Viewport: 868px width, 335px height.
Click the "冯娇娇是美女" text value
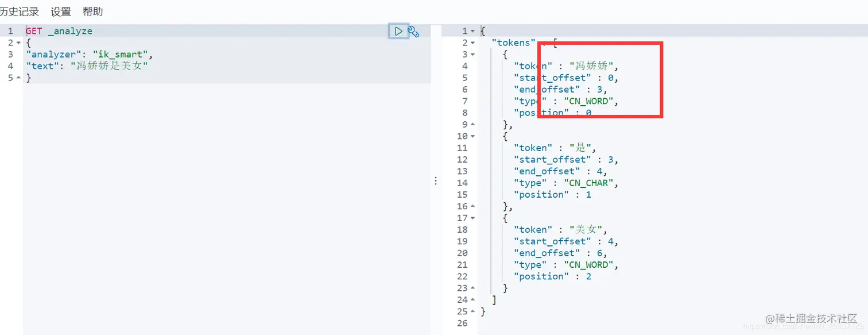point(109,66)
